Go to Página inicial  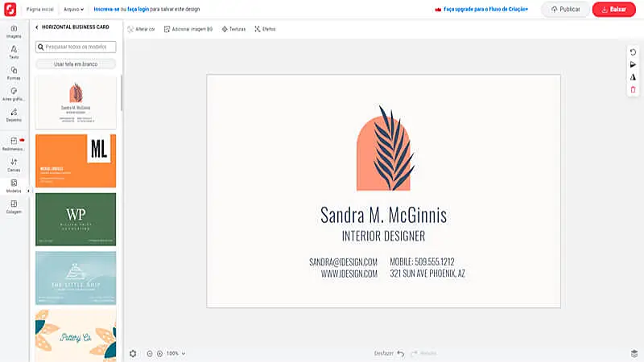tap(39, 9)
